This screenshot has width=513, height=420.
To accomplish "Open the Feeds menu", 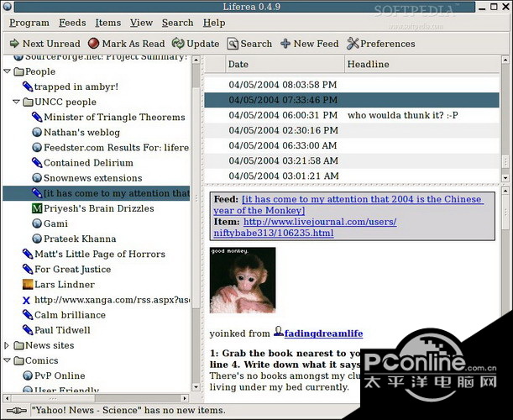I will 72,23.
